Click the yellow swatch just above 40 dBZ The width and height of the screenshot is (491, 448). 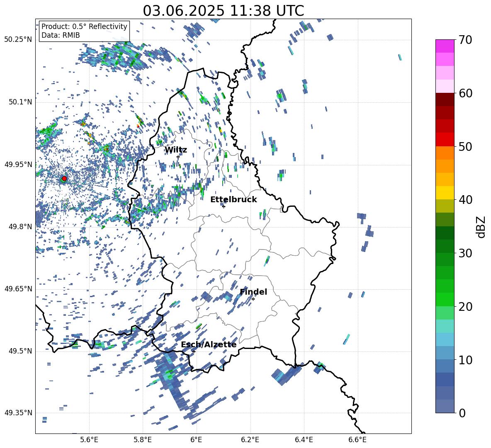click(x=445, y=193)
